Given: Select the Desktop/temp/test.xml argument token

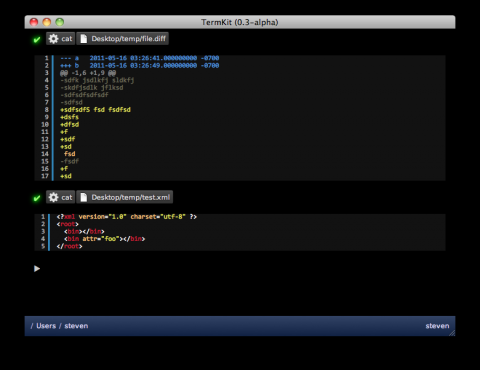Looking at the screenshot, I should tap(125, 197).
